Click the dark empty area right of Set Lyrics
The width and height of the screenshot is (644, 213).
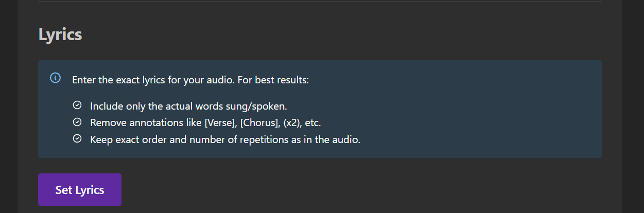(x=360, y=190)
